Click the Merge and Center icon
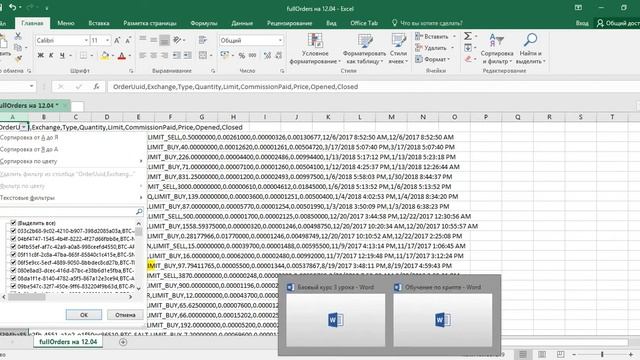The height and width of the screenshot is (360, 640). coord(203,55)
